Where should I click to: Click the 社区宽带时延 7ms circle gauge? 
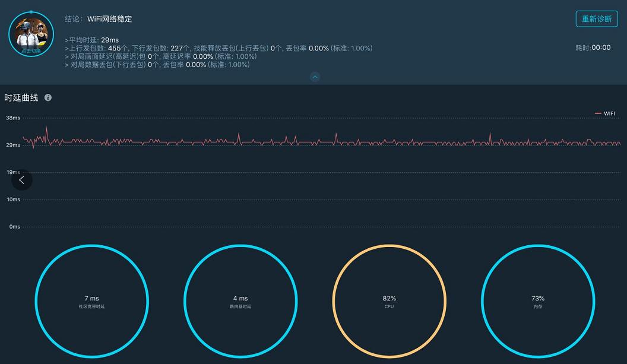click(92, 301)
